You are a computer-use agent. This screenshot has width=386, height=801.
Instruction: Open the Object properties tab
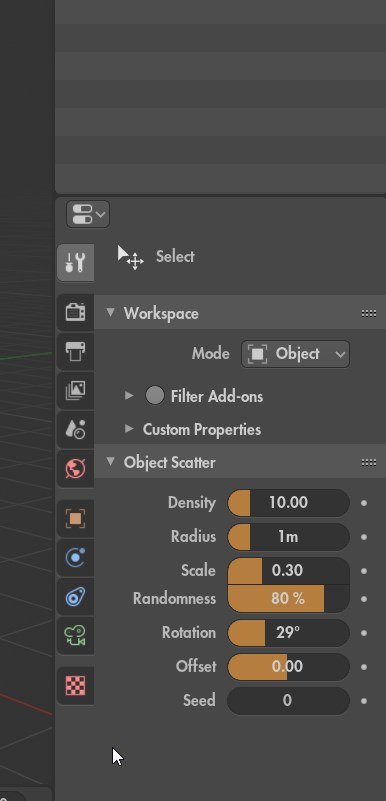(x=76, y=519)
